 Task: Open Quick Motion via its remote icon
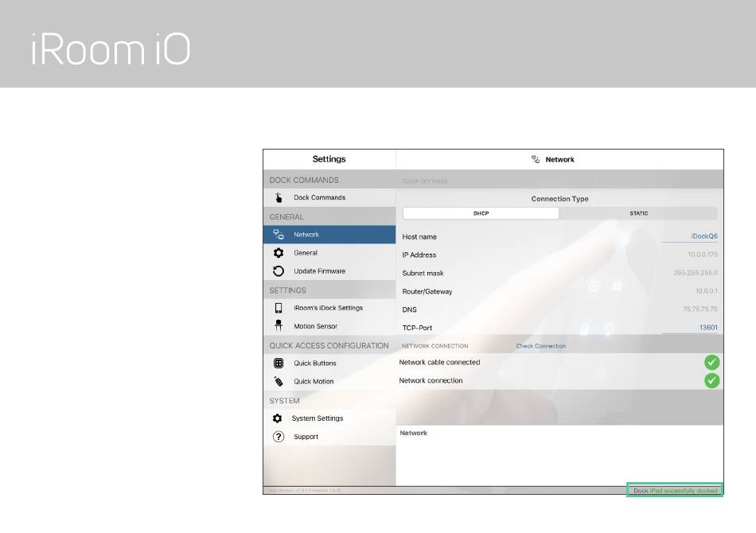pyautogui.click(x=279, y=382)
